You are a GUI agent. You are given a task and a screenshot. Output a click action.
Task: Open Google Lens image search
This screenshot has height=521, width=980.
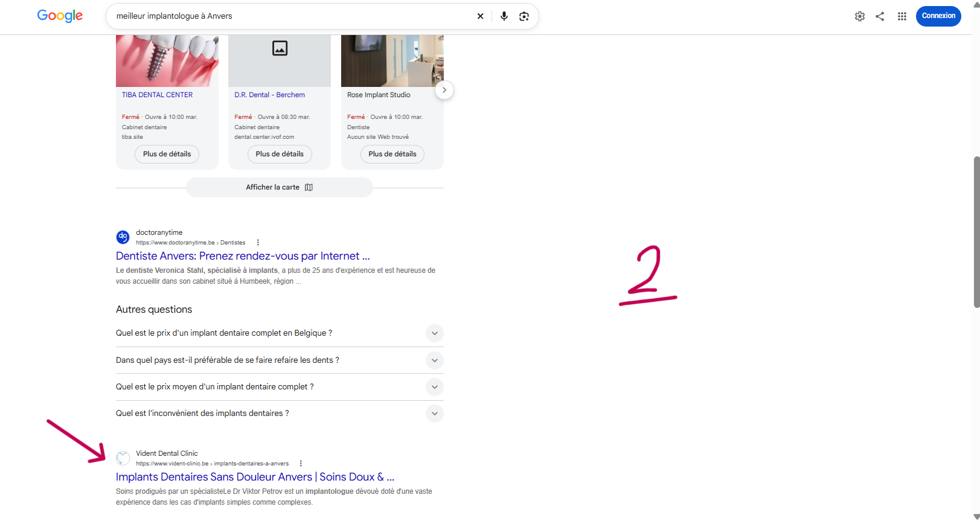click(x=524, y=16)
